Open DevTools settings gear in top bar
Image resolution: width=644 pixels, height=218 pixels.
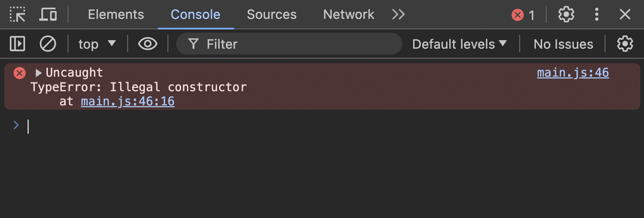566,14
